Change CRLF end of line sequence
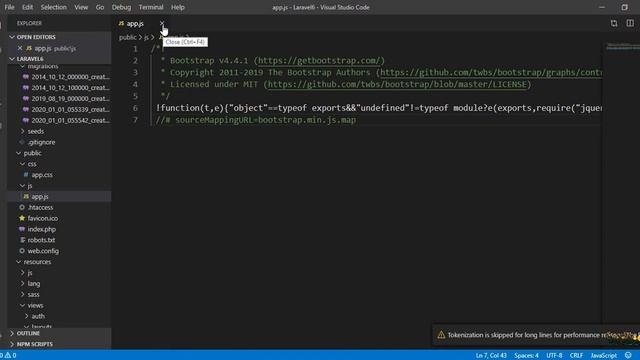Image resolution: width=640 pixels, height=360 pixels. [576, 356]
